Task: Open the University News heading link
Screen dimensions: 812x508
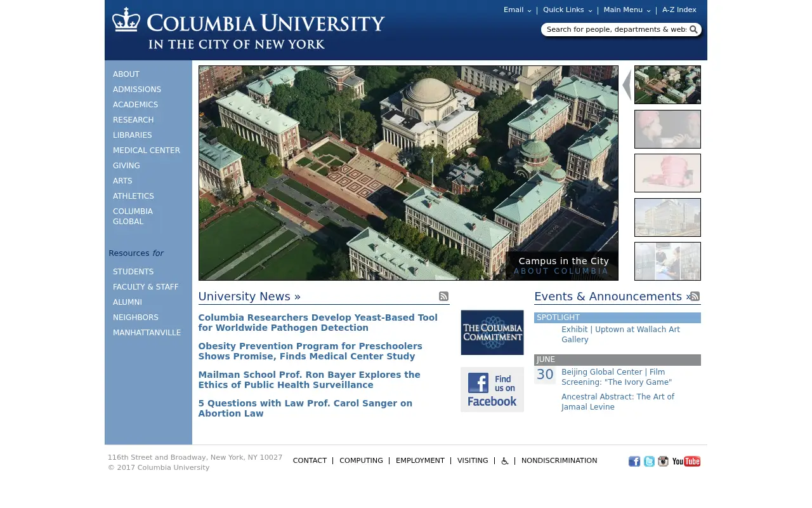Action: (x=249, y=297)
